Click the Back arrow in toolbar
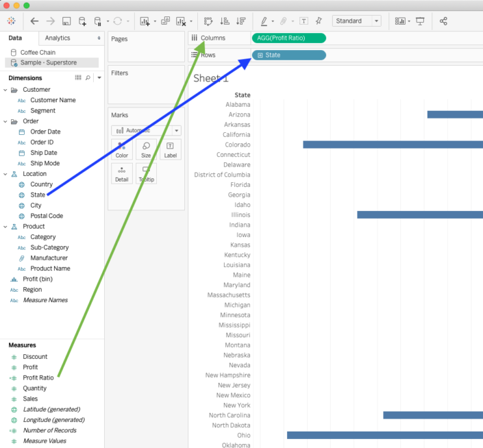 pos(34,21)
